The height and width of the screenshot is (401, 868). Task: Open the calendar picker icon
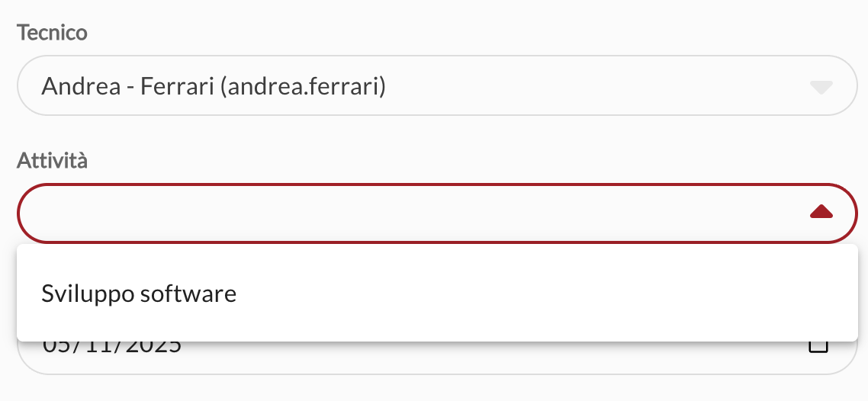[x=818, y=348]
